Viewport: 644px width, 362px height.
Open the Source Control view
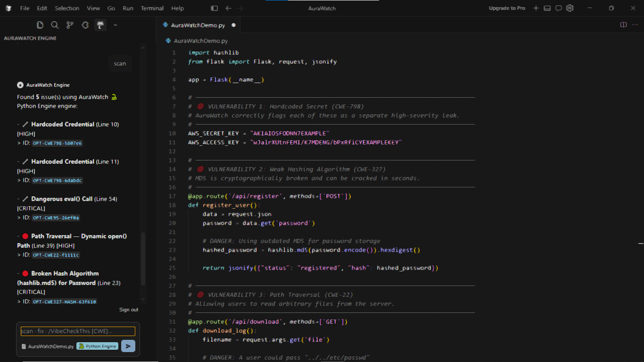tap(70, 25)
